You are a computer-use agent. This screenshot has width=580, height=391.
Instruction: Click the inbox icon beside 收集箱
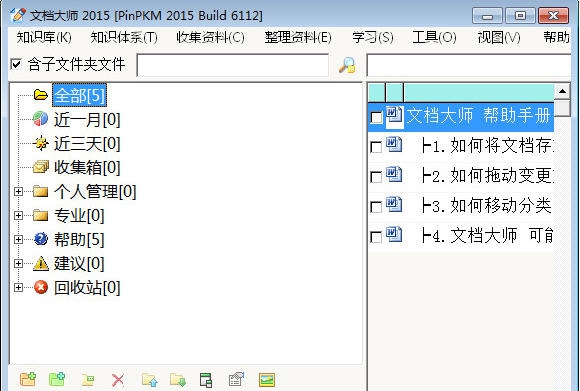click(40, 167)
